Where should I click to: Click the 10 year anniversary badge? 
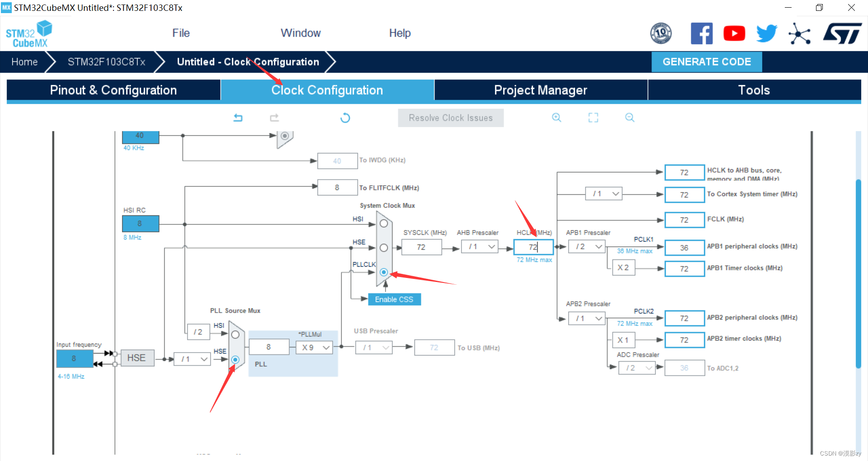click(x=661, y=33)
